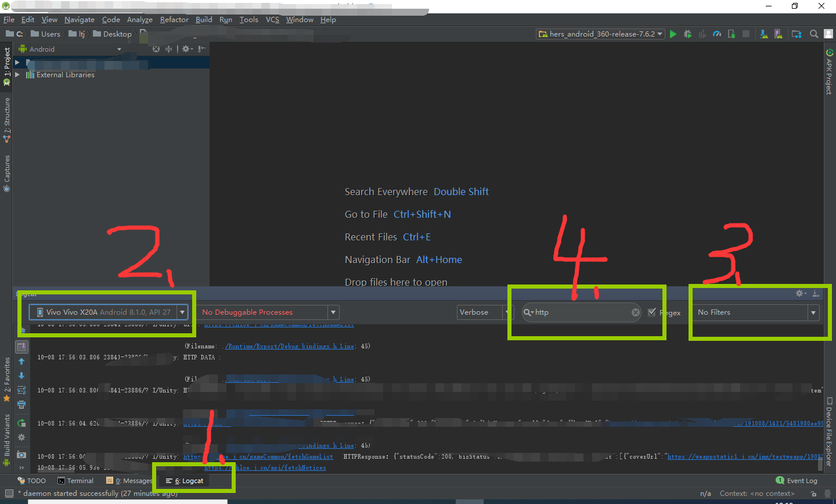Click the fetchNotices URL link in log
Viewport: 836px width, 504px height.
coord(265,468)
